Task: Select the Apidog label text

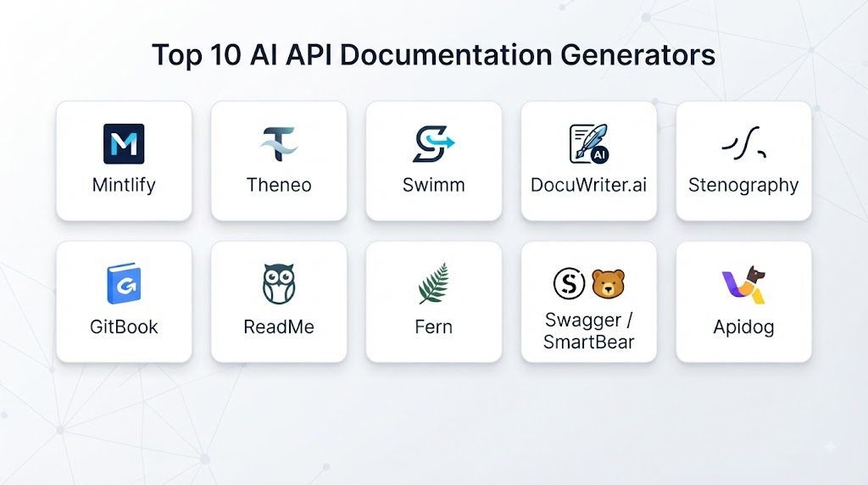Action: tap(743, 327)
